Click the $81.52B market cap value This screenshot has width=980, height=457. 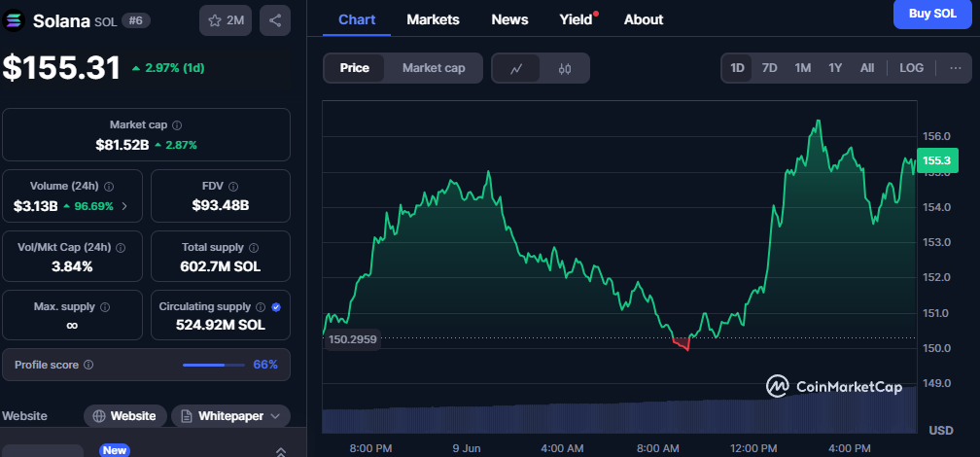pos(122,145)
